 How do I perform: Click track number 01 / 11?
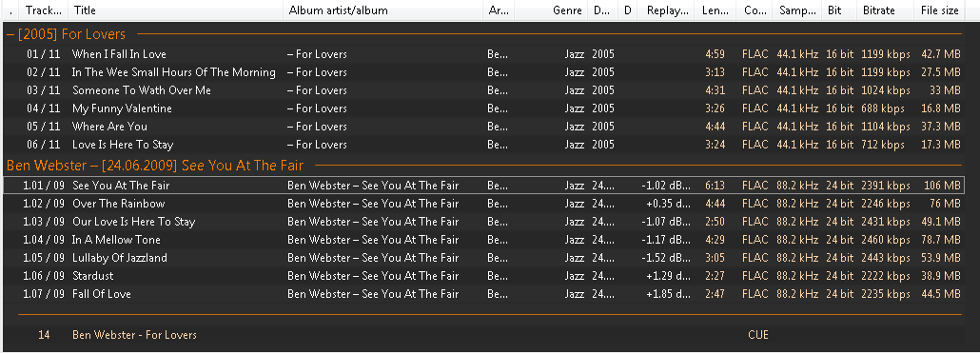coord(43,54)
